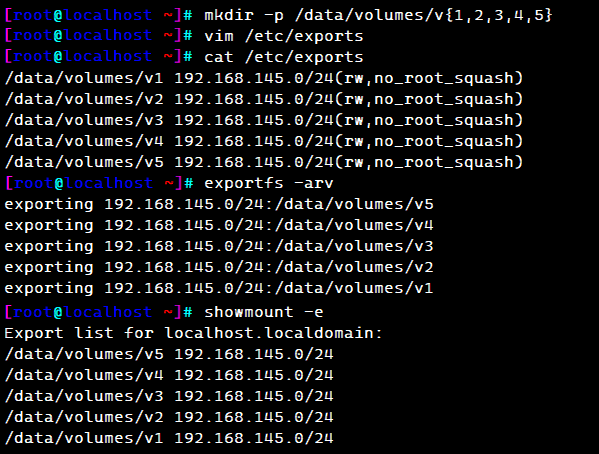Click the 'exporting ...:/data/volumes/v5' output line
Image resolution: width=599 pixels, height=454 pixels.
(219, 204)
